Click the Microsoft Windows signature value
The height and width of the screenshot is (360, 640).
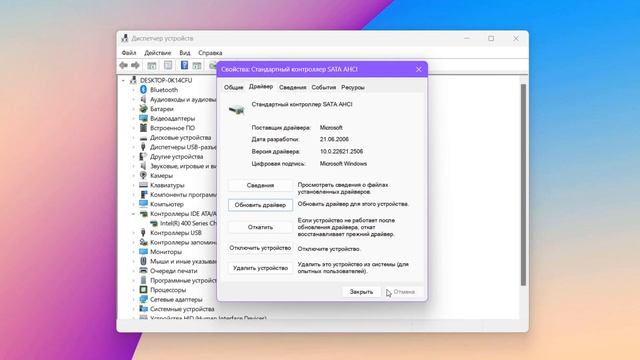coord(343,164)
